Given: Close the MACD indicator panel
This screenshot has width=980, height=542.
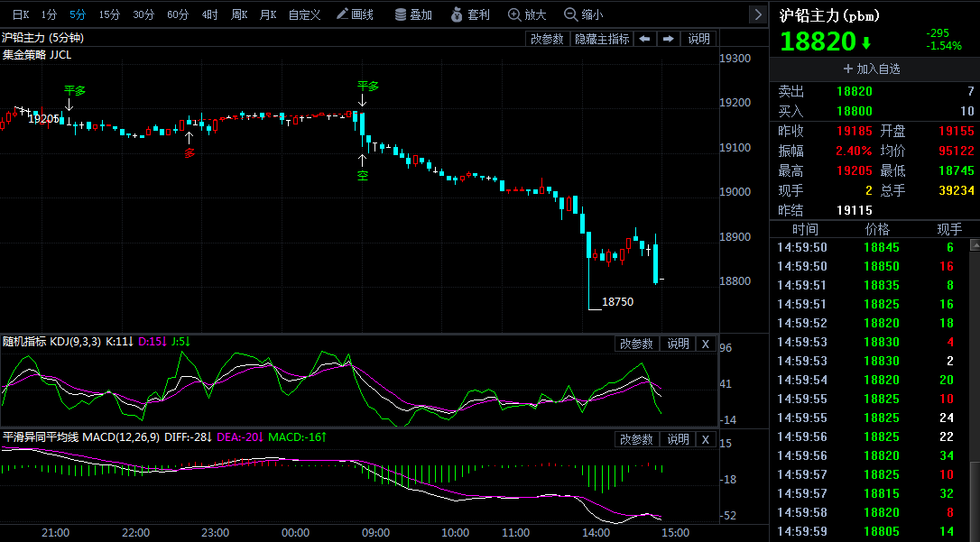Looking at the screenshot, I should [x=706, y=439].
